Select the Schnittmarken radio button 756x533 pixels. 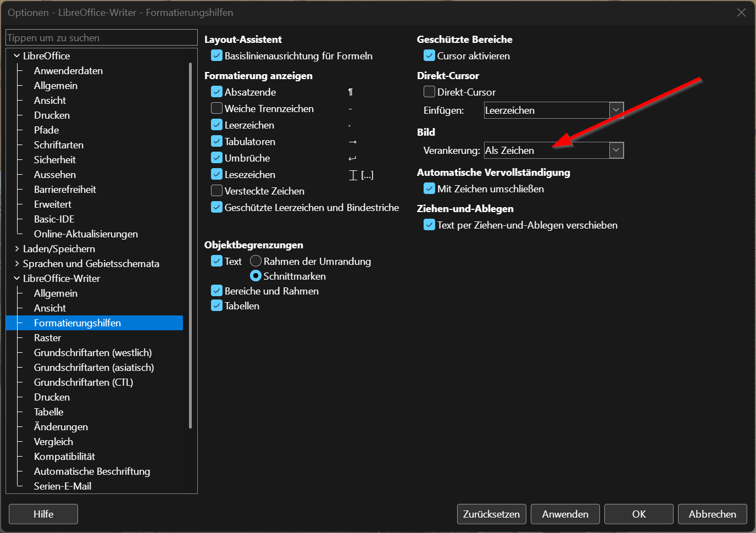pos(255,276)
